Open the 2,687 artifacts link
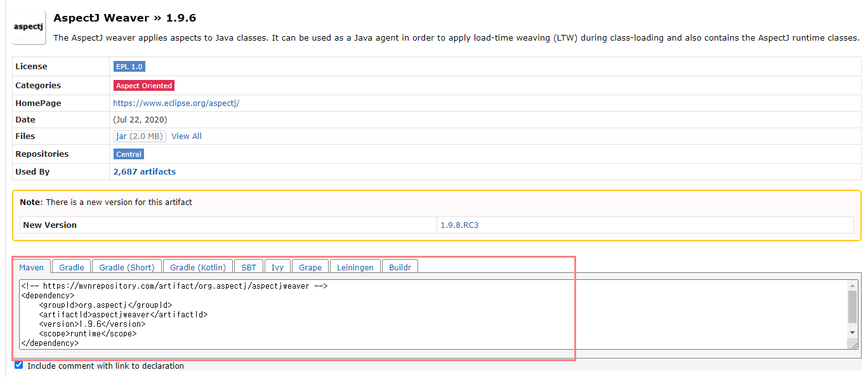Image resolution: width=868 pixels, height=377 pixels. (x=145, y=171)
